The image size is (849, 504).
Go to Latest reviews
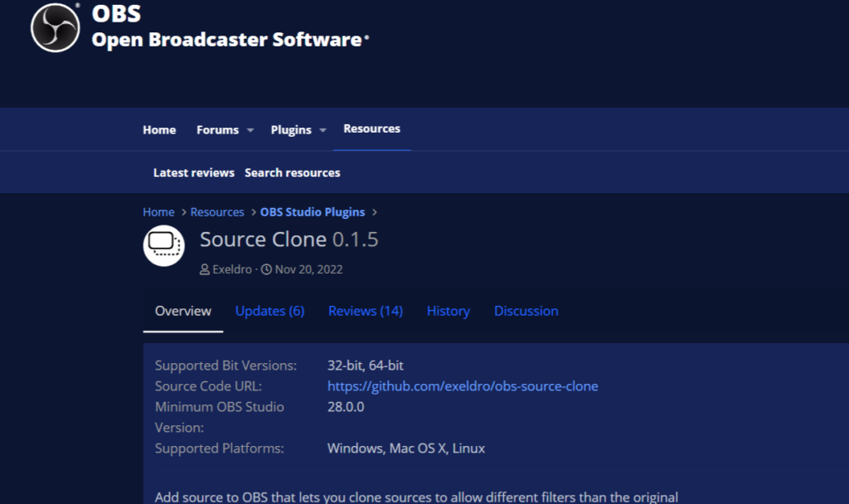coord(194,172)
